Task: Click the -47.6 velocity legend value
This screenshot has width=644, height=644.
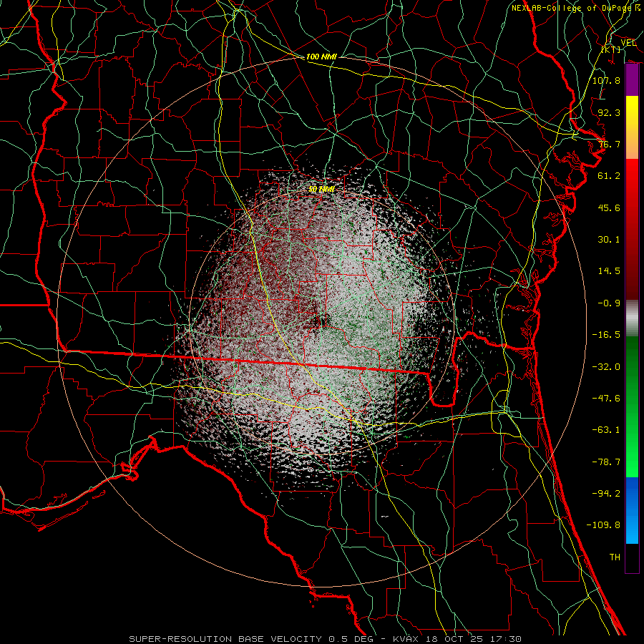Action: pos(606,399)
